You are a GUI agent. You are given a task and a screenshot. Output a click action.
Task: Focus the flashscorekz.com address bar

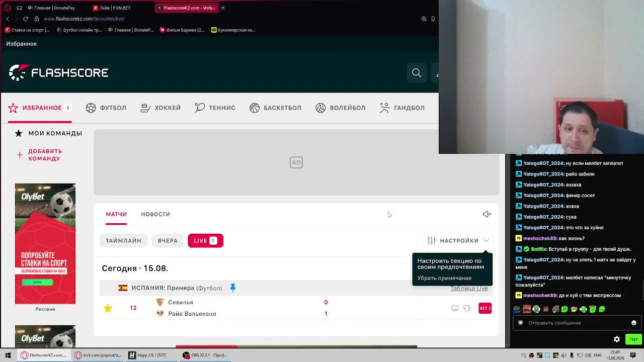[84, 19]
